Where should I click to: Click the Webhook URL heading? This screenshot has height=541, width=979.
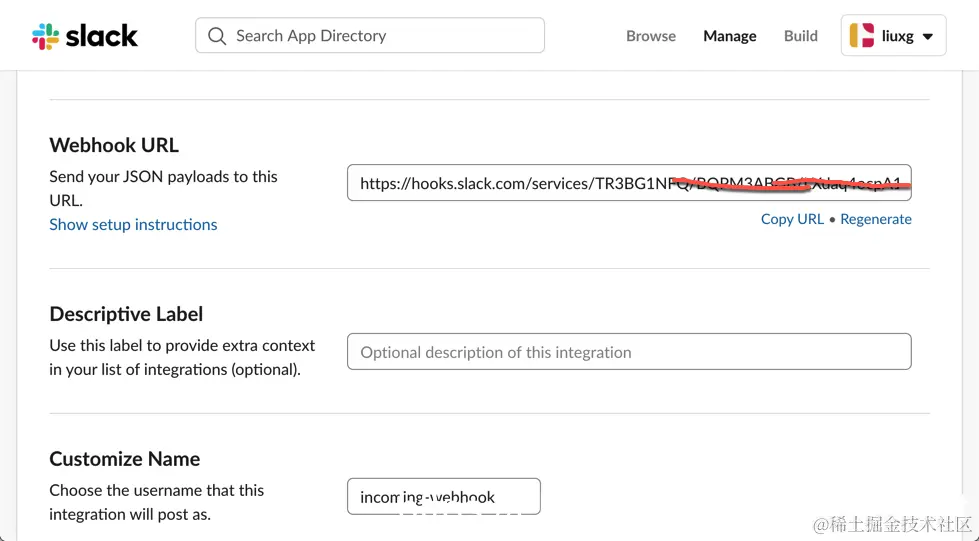click(x=114, y=145)
